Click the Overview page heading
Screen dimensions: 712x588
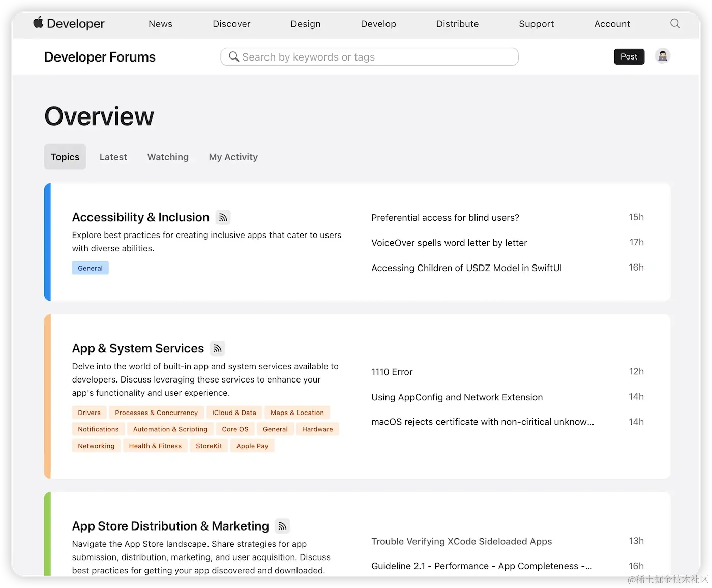click(99, 116)
